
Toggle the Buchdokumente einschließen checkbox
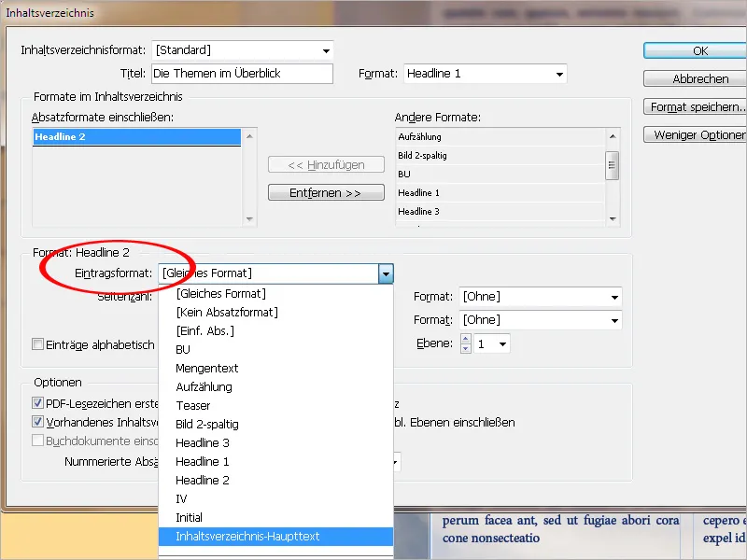pyautogui.click(x=37, y=440)
